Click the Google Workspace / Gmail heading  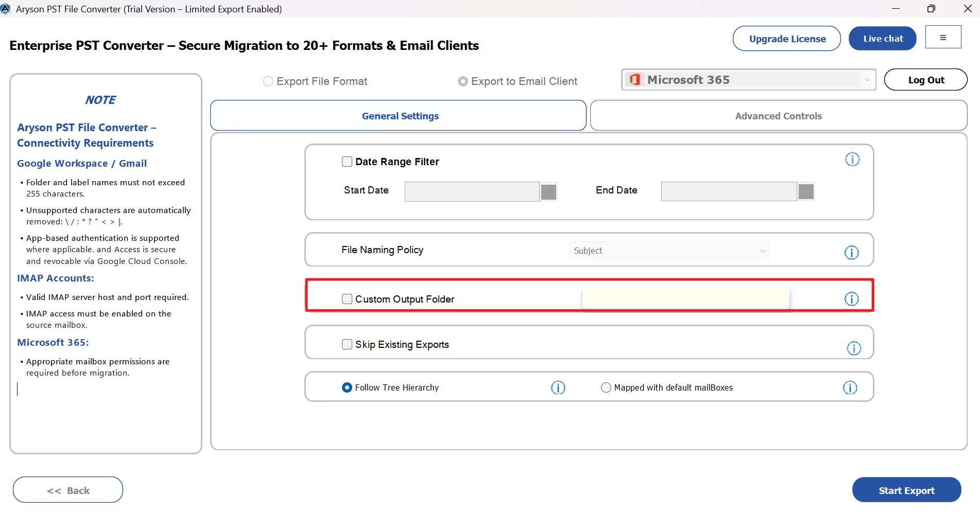click(x=82, y=163)
